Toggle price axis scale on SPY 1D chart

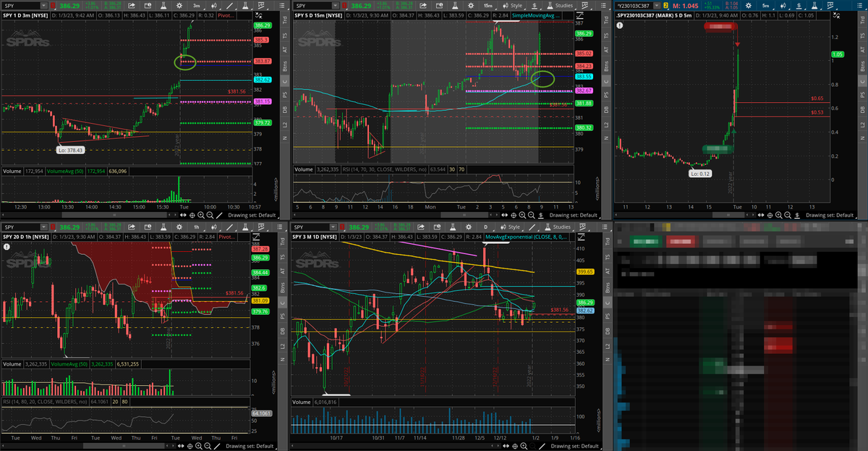tap(581, 236)
